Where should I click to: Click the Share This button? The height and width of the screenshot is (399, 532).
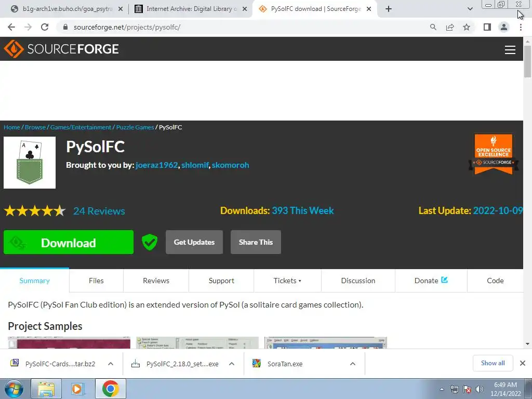tap(256, 242)
